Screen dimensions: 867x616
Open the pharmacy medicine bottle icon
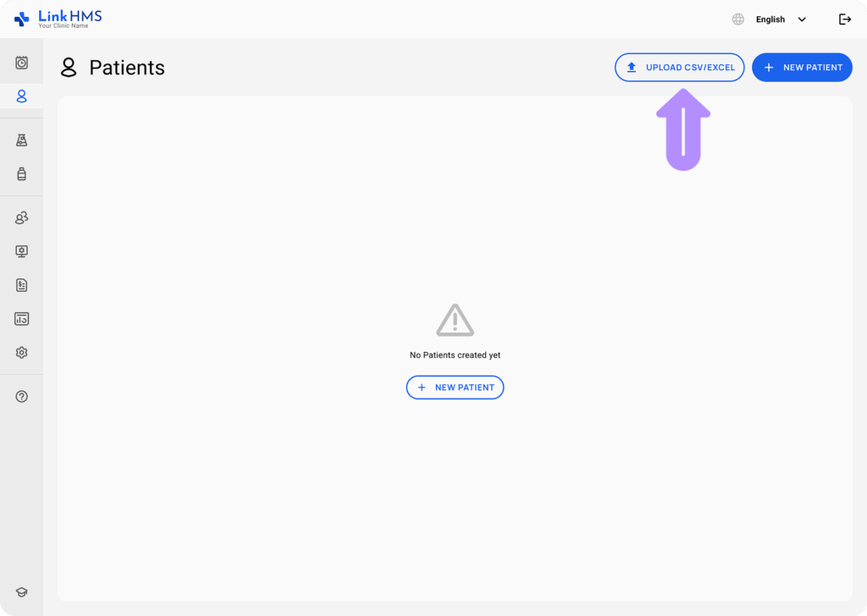coord(22,174)
